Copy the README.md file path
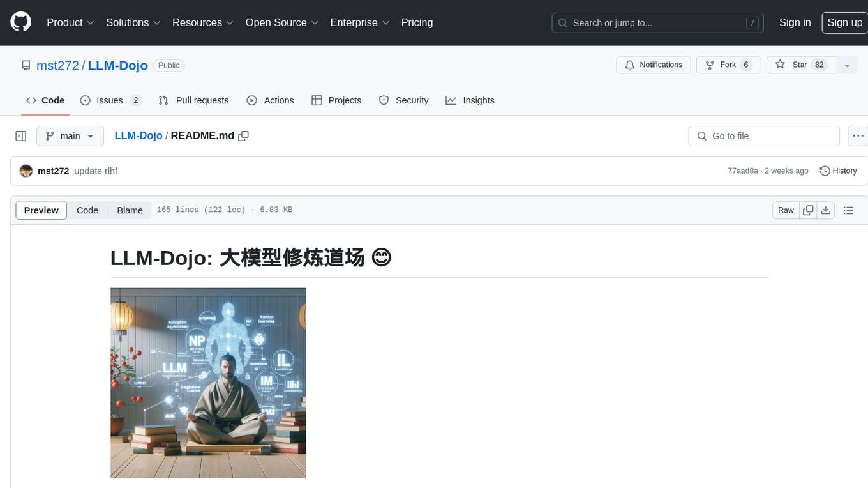 [x=243, y=136]
